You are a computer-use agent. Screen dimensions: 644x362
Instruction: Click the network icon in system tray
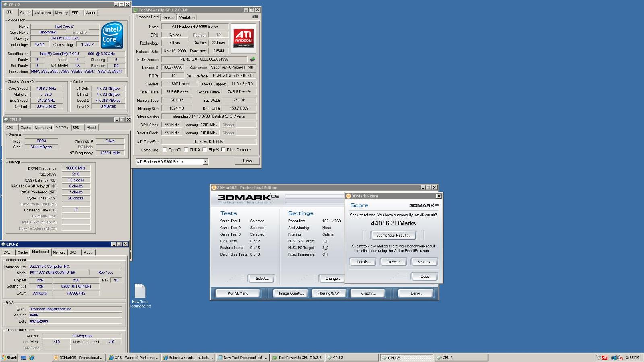coord(614,358)
